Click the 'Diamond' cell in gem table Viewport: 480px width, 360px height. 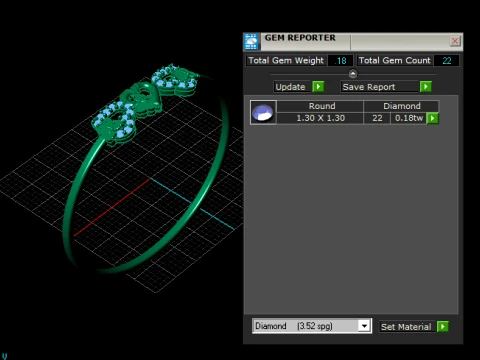click(401, 106)
